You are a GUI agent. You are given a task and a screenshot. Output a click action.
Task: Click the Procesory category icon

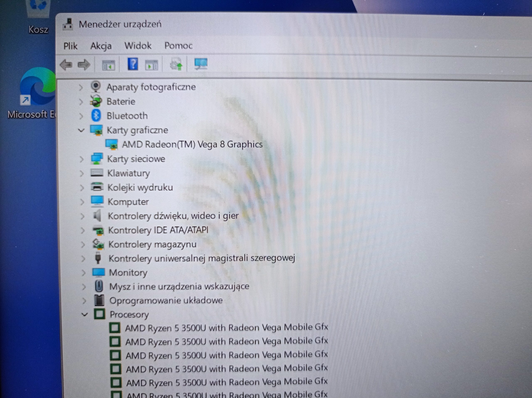[x=99, y=314]
